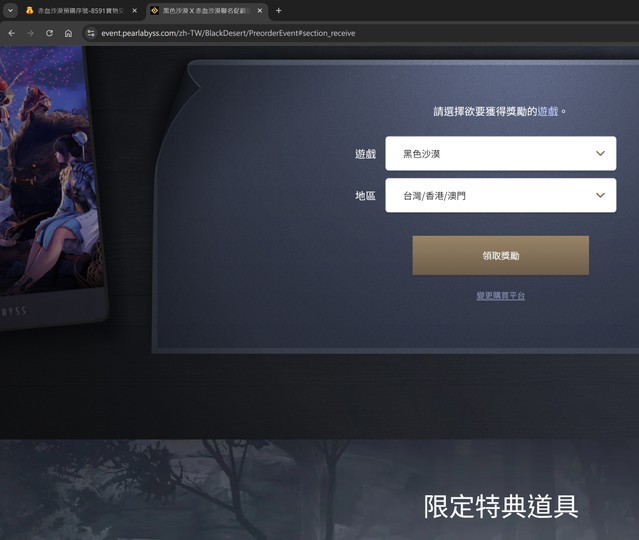Click the game artwork card image

45,180
